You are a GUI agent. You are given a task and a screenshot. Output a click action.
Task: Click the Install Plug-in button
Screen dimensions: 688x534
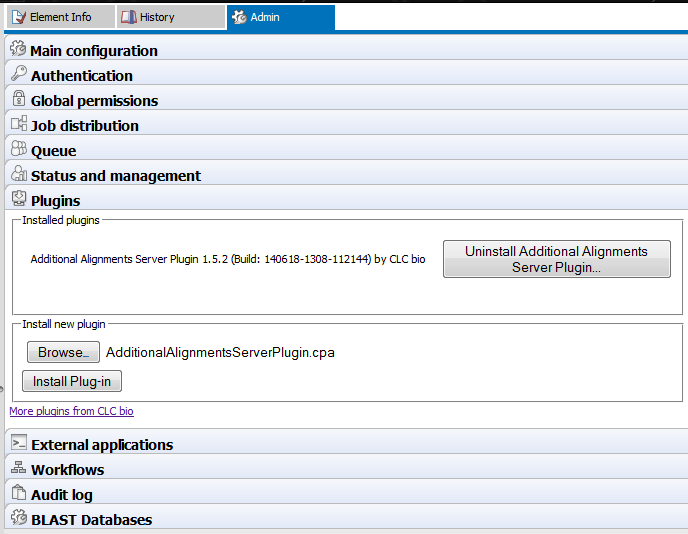tap(72, 381)
